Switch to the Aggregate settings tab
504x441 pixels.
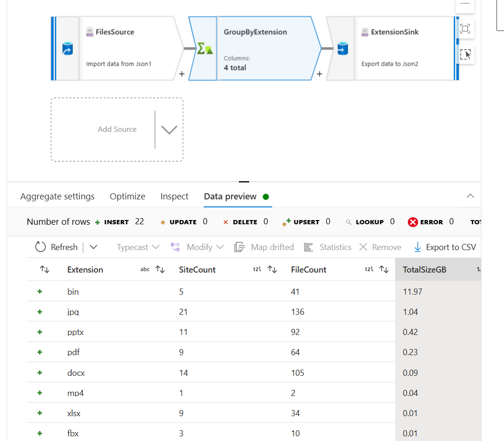point(57,196)
